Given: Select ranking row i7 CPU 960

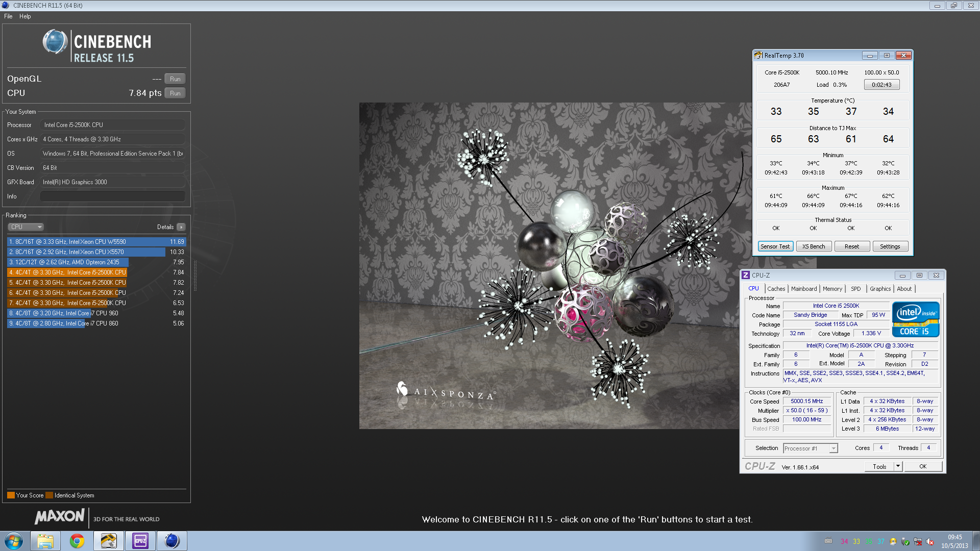Looking at the screenshot, I should click(96, 313).
